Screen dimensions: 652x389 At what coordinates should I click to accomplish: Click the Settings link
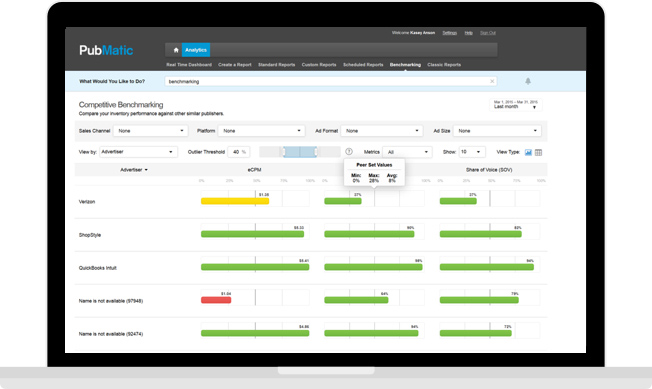click(449, 33)
